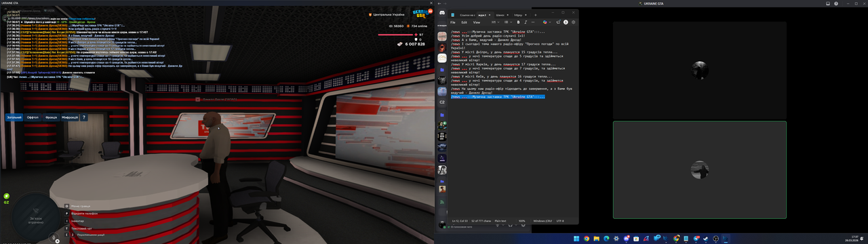The height and width of the screenshot is (244, 868).
Task: Select the lower participant tile with green border
Action: pos(700,169)
